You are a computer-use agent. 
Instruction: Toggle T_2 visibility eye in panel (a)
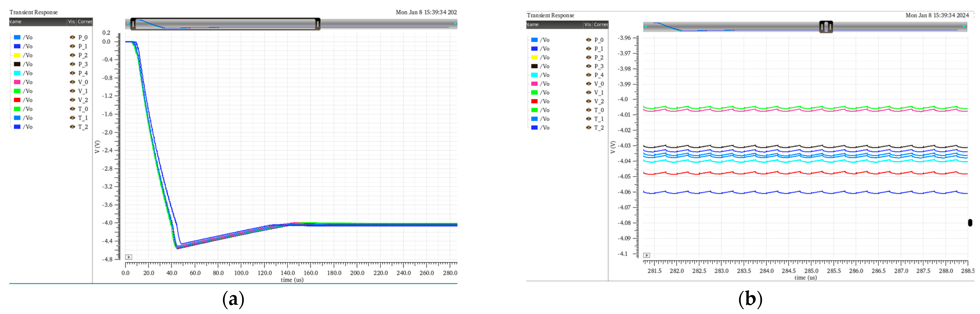(72, 127)
